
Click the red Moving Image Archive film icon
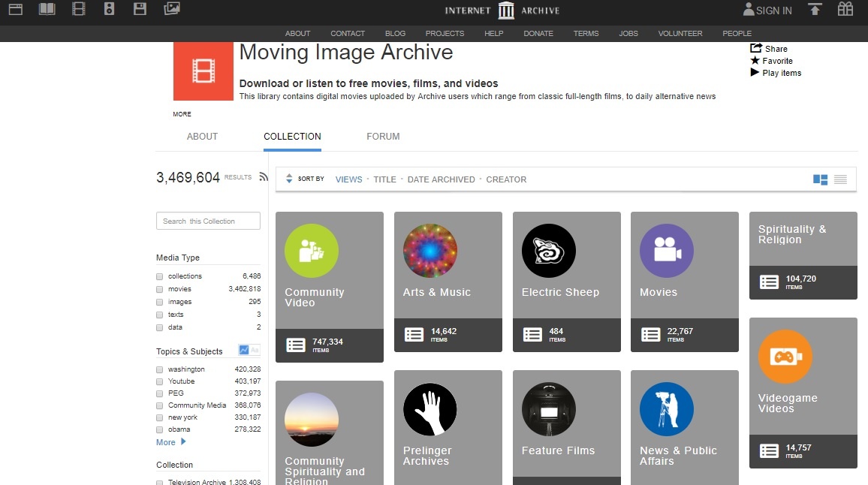click(x=203, y=71)
